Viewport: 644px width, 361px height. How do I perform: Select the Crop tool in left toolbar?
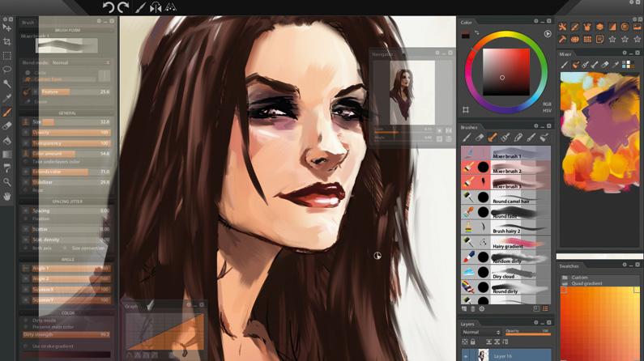pos(7,41)
